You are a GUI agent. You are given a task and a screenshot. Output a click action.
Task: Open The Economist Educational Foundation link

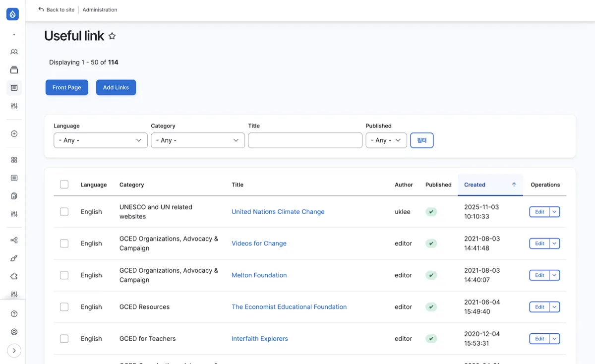pyautogui.click(x=289, y=307)
